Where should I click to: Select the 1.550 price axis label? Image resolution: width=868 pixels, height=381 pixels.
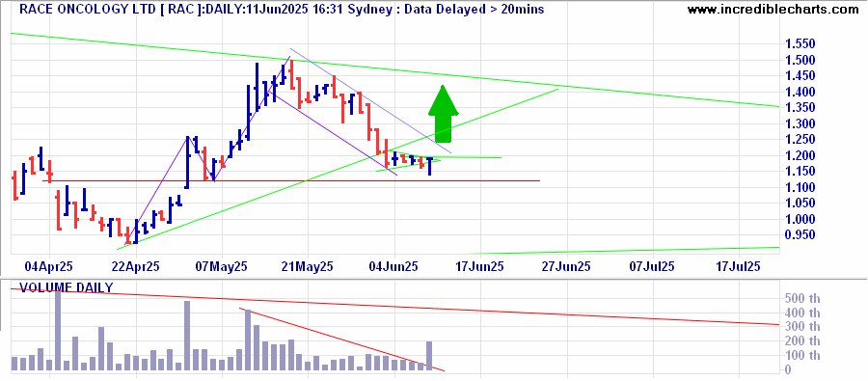800,44
